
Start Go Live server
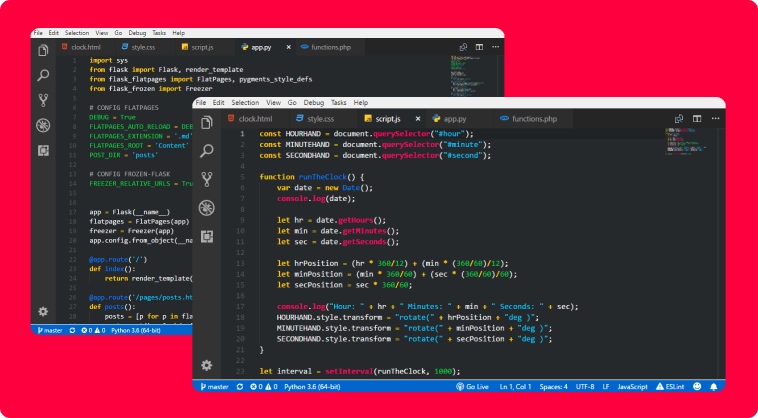click(472, 387)
